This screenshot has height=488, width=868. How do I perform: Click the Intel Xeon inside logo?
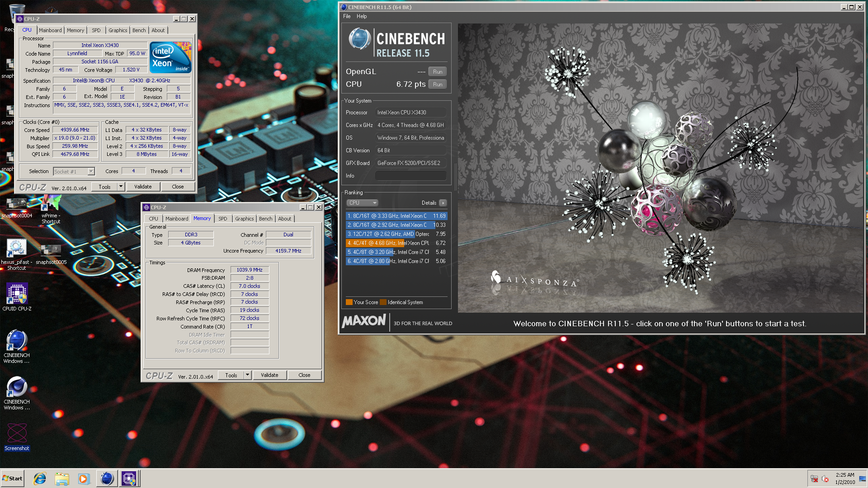click(170, 57)
